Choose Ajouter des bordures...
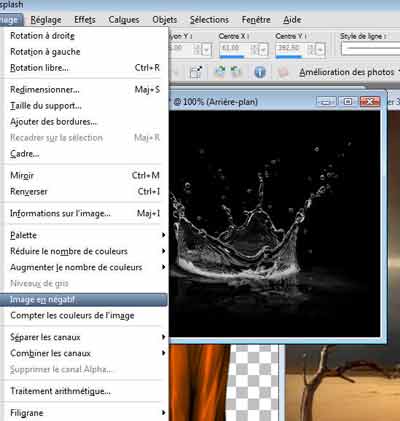Image resolution: width=400 pixels, height=421 pixels. [x=84, y=122]
